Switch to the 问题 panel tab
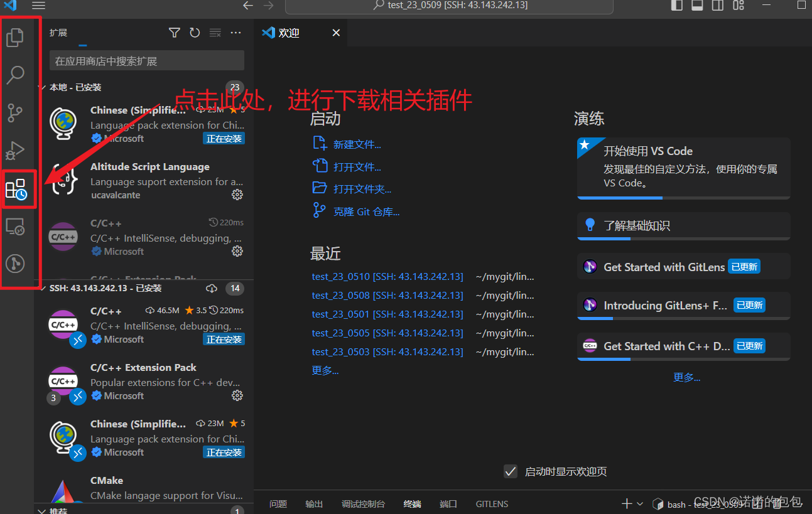This screenshot has height=514, width=812. coord(278,504)
